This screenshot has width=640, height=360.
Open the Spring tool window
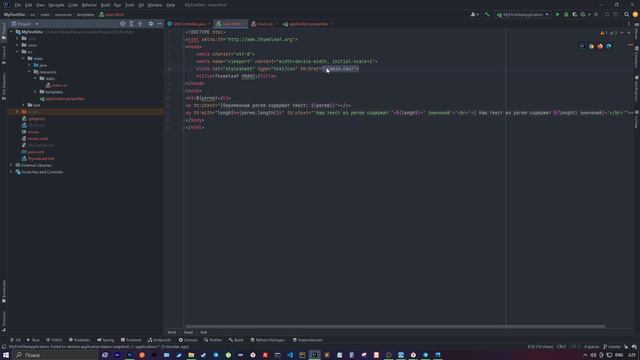click(x=106, y=340)
